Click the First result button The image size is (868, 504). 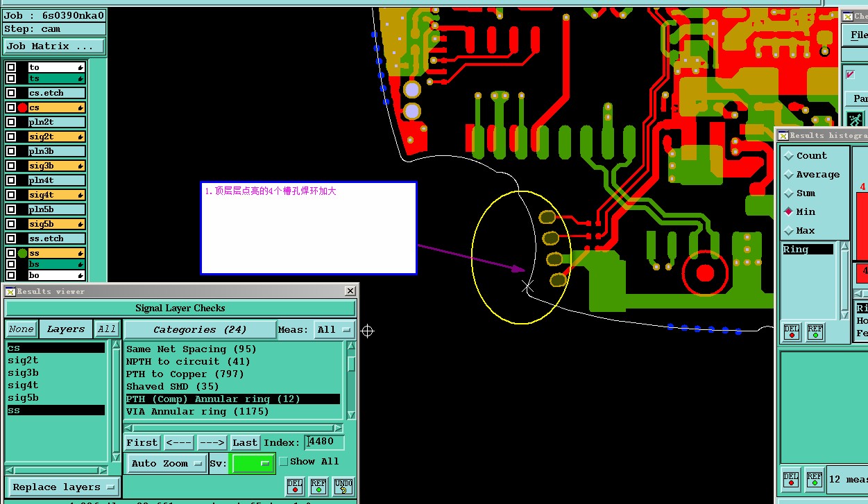coord(142,442)
